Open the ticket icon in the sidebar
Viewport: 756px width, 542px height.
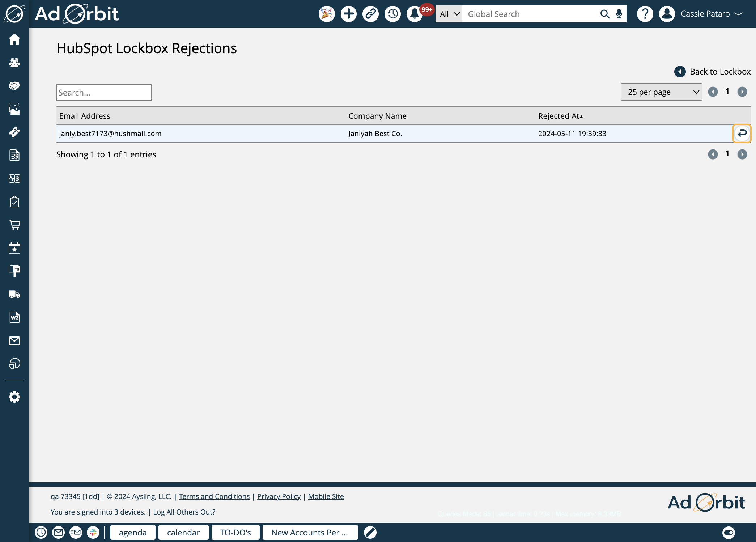coord(14,132)
